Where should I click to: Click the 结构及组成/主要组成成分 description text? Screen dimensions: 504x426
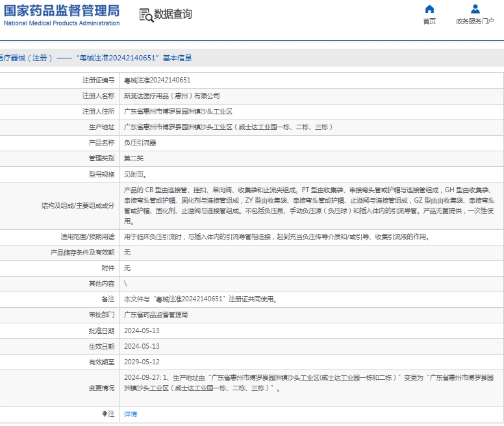pos(309,206)
